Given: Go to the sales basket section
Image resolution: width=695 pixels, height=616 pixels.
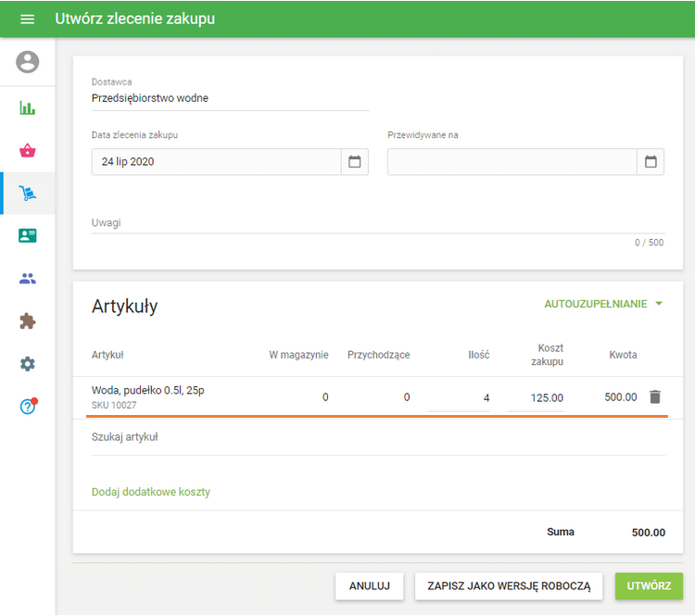Looking at the screenshot, I should point(28,150).
